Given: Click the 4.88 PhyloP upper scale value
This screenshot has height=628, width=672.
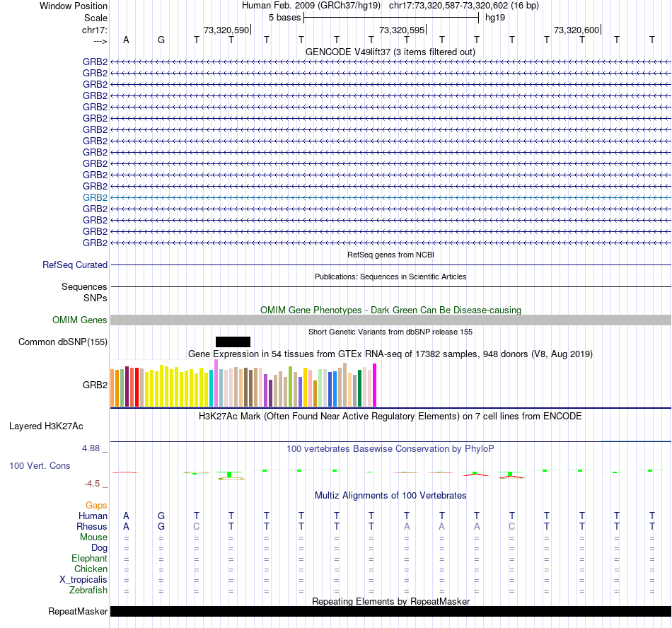Looking at the screenshot, I should click(x=91, y=448).
